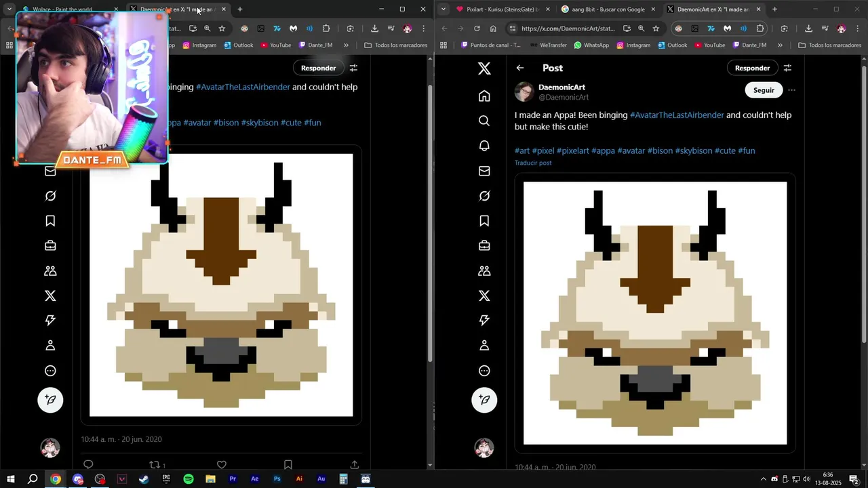Click the X logo in right window
Viewport: 868px width, 488px height.
click(x=484, y=68)
